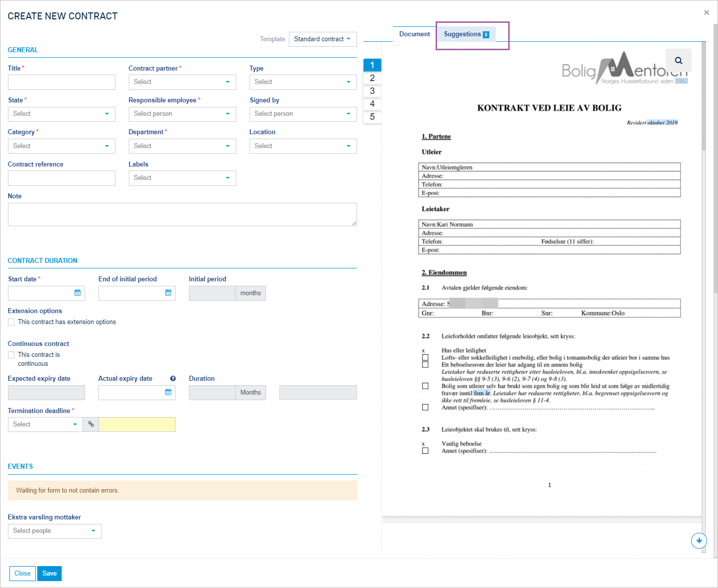This screenshot has width=718, height=588.
Task: Go to document page 1
Action: click(x=372, y=65)
